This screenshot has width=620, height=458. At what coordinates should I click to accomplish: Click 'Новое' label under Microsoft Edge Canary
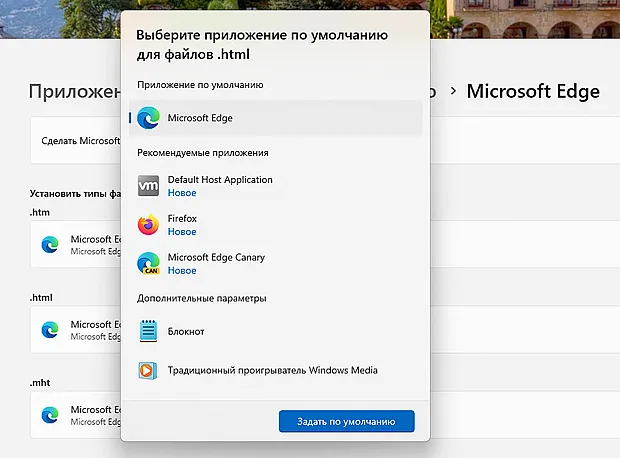pos(182,271)
